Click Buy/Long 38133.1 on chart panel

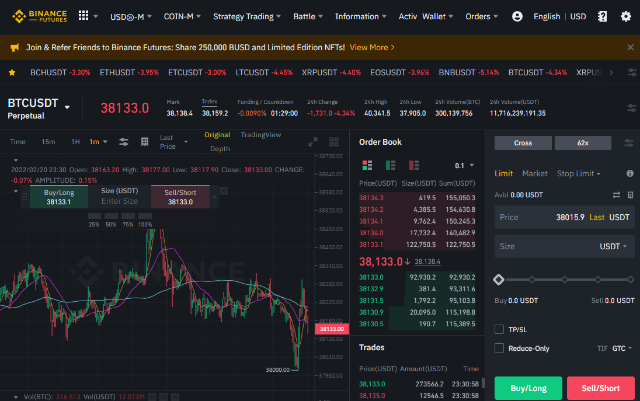pos(59,197)
